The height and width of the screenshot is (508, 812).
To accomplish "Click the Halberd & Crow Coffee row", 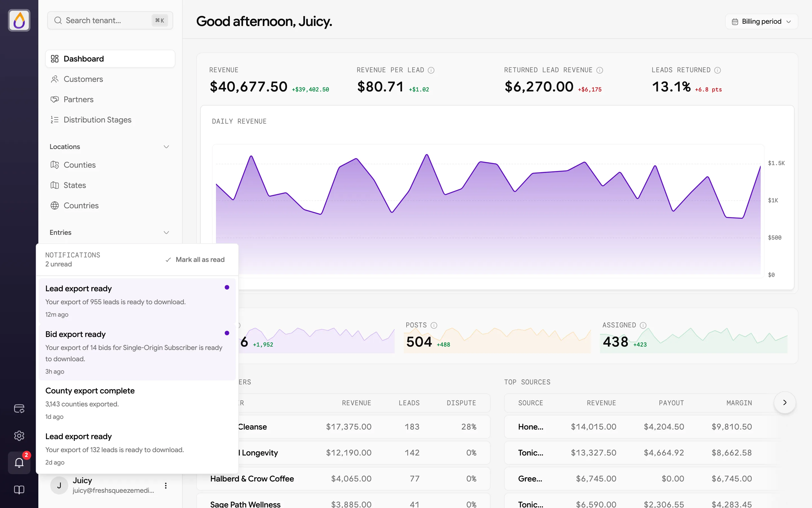I will point(343,478).
